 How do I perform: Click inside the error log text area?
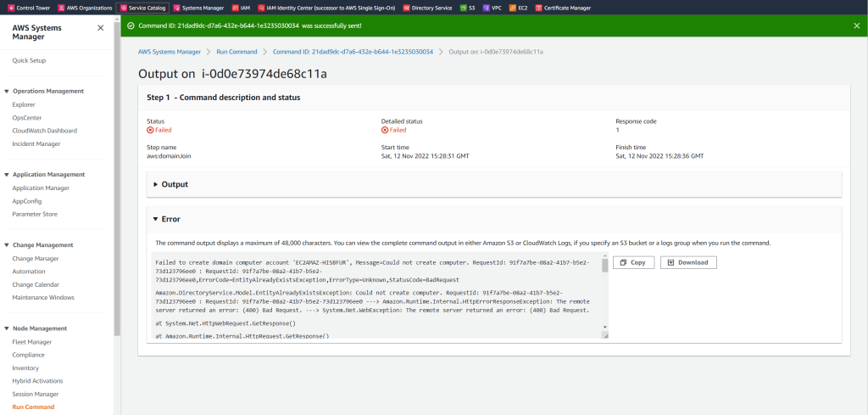(x=376, y=298)
